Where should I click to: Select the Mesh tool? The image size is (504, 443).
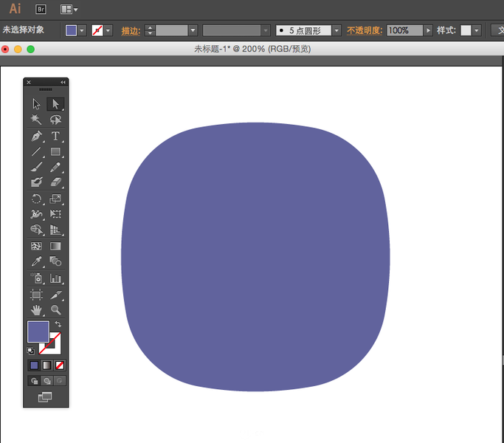click(x=36, y=246)
